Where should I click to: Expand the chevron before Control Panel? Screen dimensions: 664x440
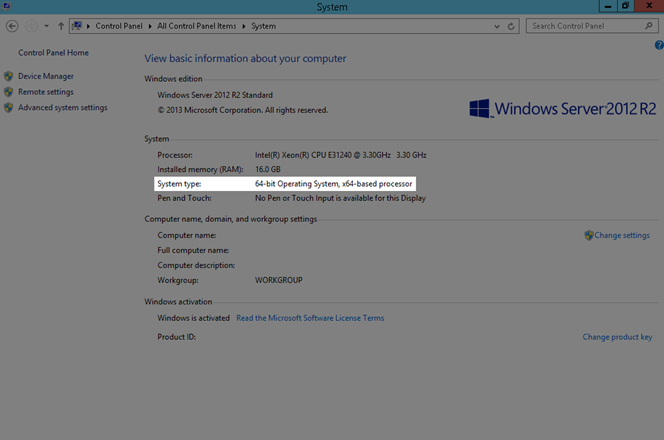[89, 26]
